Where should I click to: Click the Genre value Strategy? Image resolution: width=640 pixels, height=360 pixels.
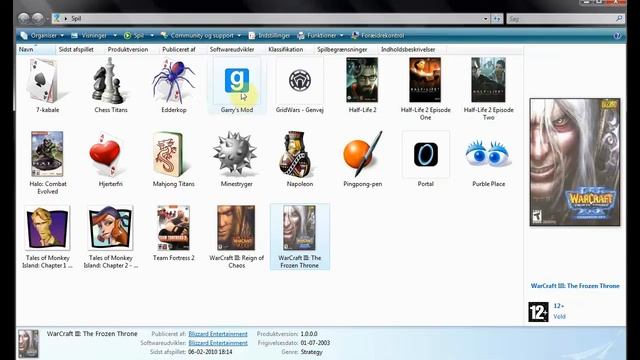(x=311, y=352)
